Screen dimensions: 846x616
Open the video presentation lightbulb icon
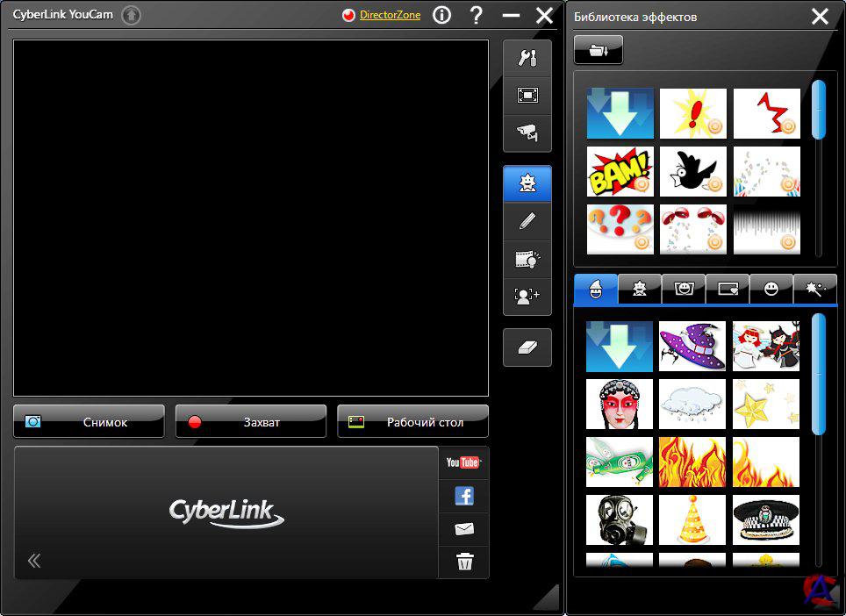[x=527, y=259]
